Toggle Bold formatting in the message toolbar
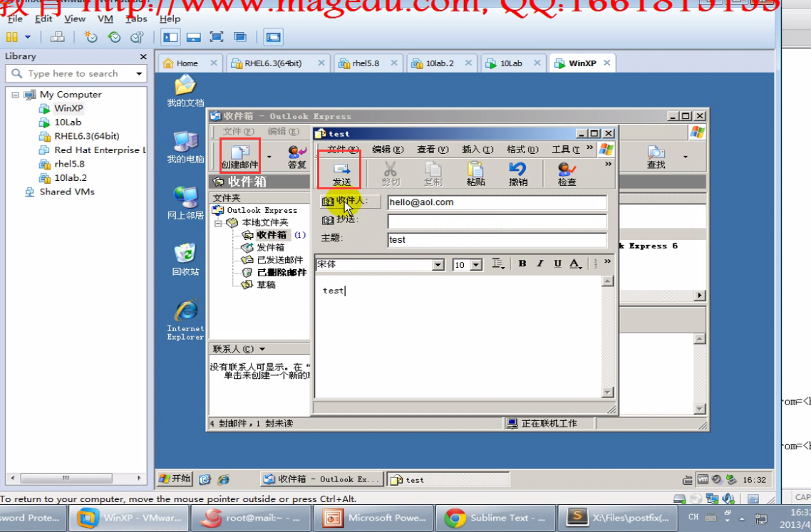This screenshot has width=811, height=532. coord(522,264)
